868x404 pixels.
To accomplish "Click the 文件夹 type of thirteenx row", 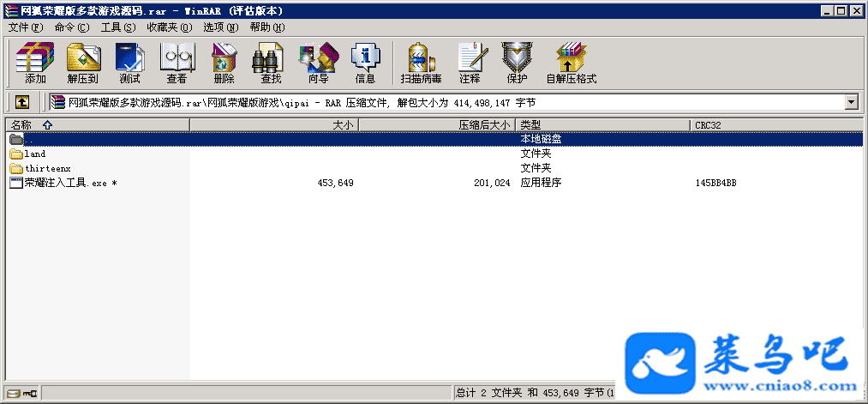I will tap(536, 168).
